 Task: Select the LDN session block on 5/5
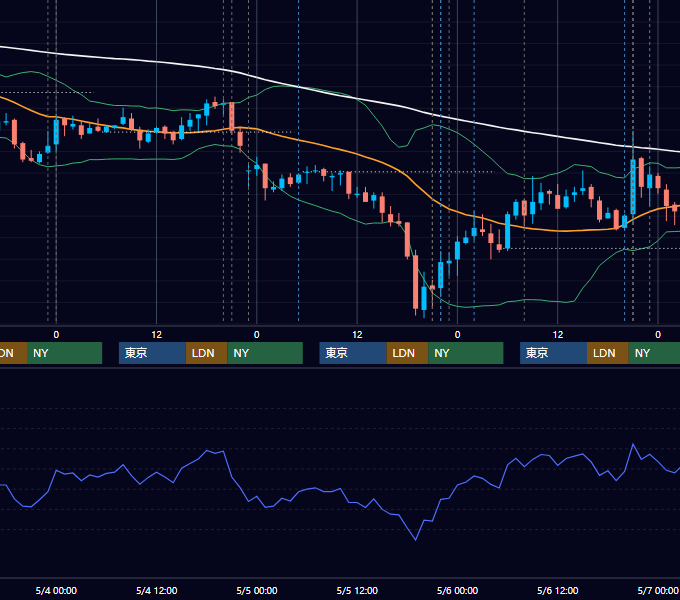(407, 353)
